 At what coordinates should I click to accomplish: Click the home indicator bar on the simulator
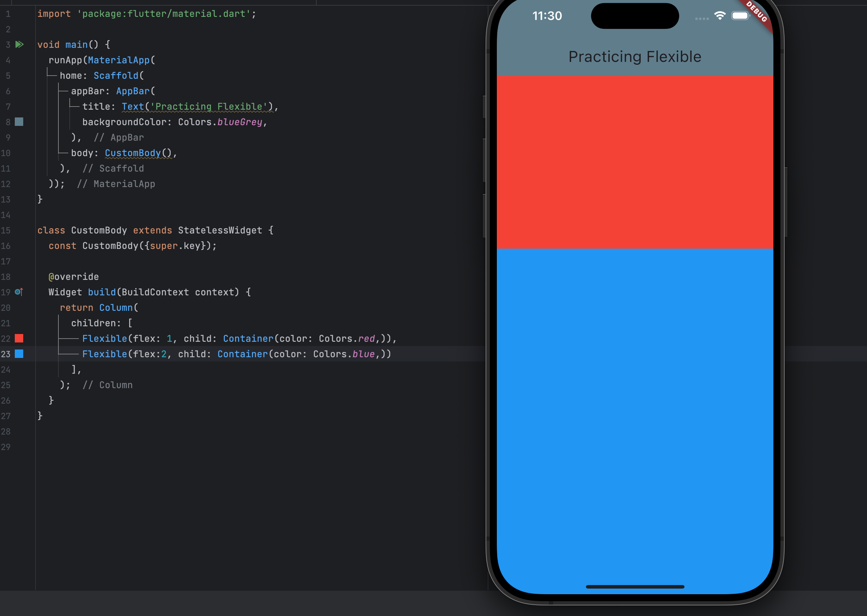point(635,587)
